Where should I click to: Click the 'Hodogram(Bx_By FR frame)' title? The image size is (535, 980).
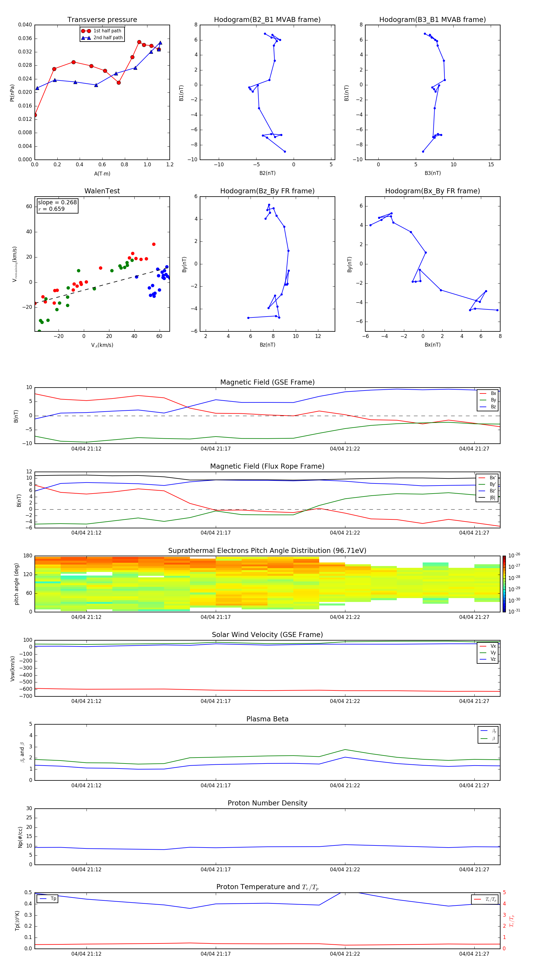432,191
